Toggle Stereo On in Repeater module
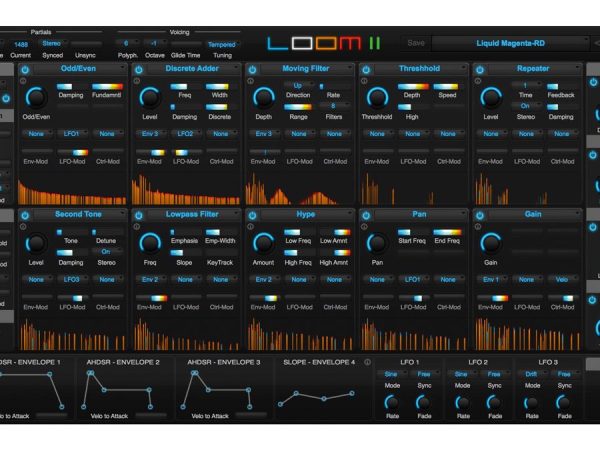This screenshot has height=450, width=600. 525,106
